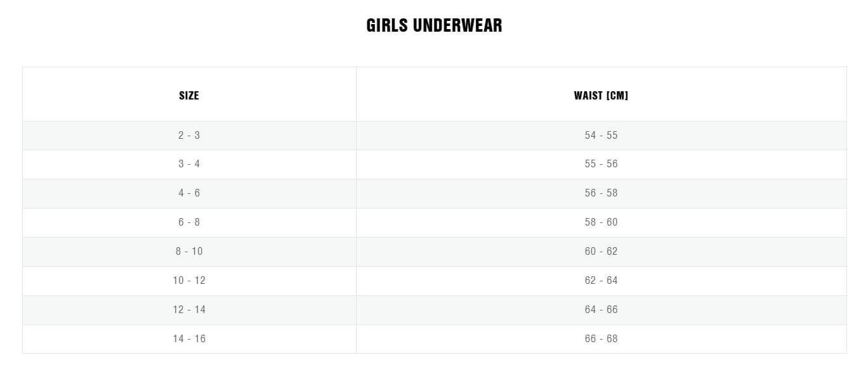Click the size 6 - 8 cell
Image resolution: width=868 pixels, height=365 pixels.
click(x=189, y=222)
